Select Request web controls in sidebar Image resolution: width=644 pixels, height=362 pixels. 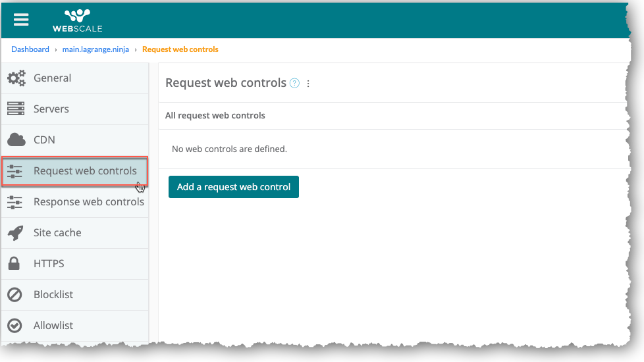(85, 171)
